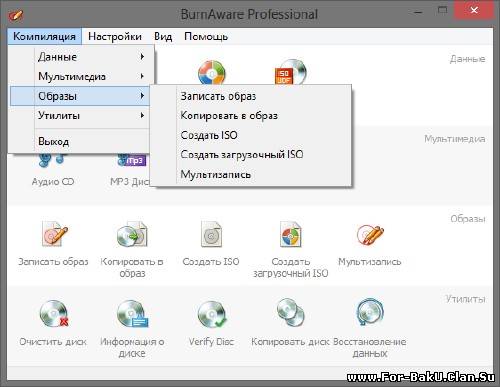Screen dimensions: 500x387
Task: Click the Создать загрузочный ISO icon
Action: [290, 234]
